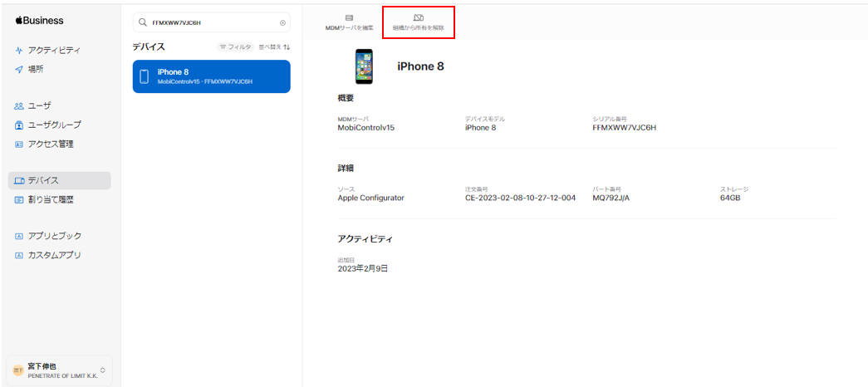Click the iPhone 8 device thumbnail image
868x387 pixels.
click(364, 66)
